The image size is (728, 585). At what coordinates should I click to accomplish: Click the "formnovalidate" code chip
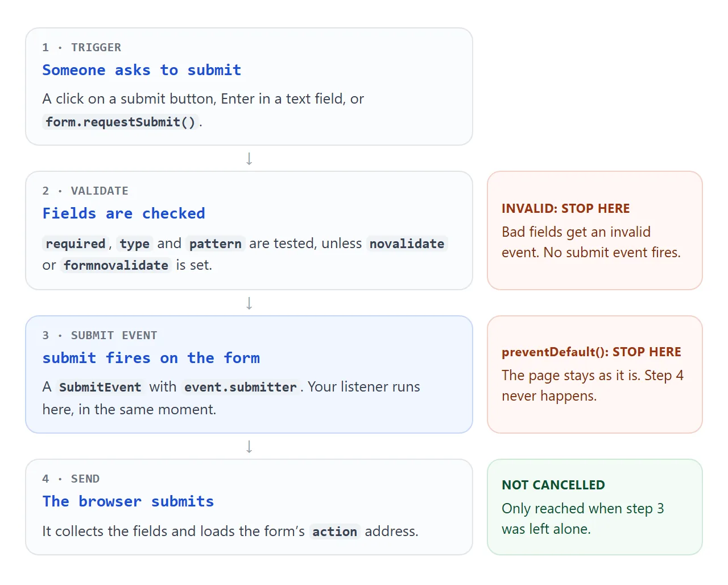[116, 265]
